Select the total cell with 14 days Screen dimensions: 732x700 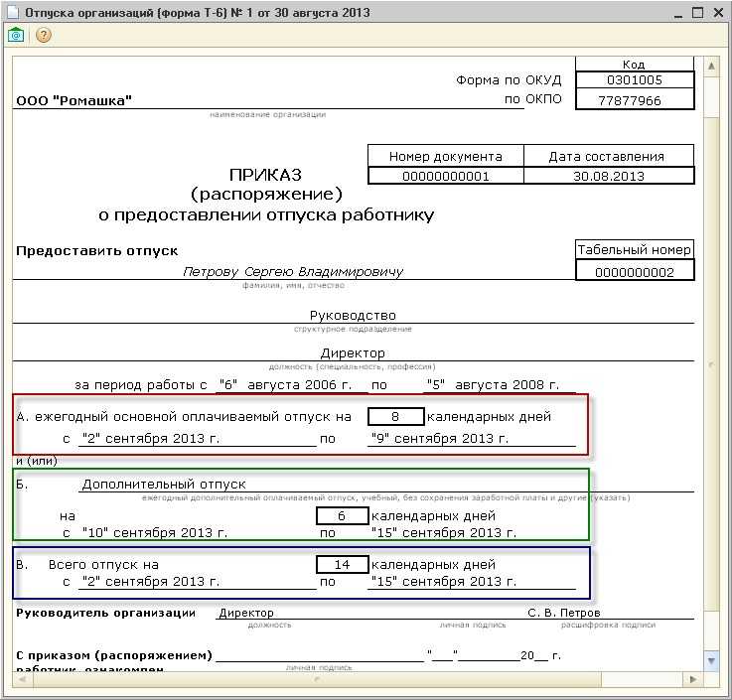coord(343,564)
